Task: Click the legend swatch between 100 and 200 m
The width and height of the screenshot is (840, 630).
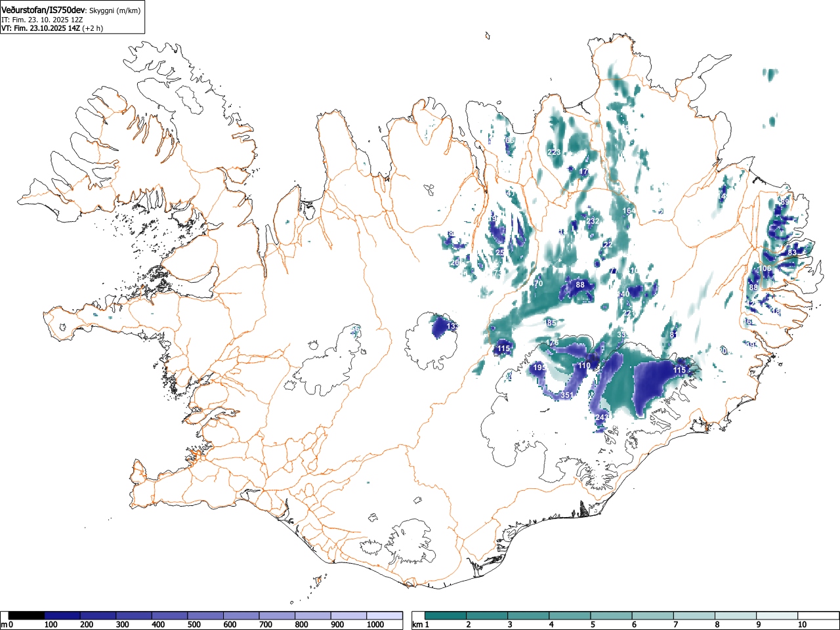Action: pos(62,616)
